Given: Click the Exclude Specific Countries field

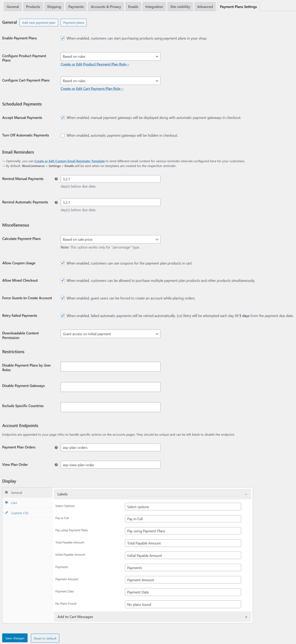Looking at the screenshot, I should [110, 407].
